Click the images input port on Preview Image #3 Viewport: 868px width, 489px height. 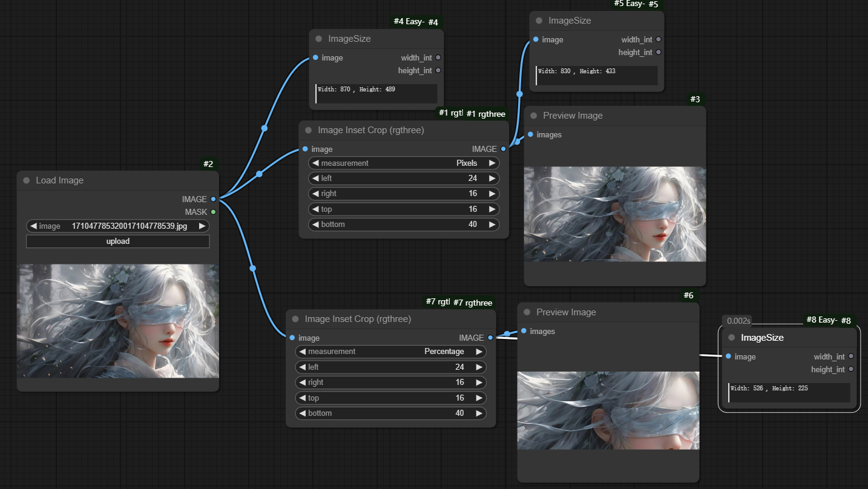coord(530,134)
